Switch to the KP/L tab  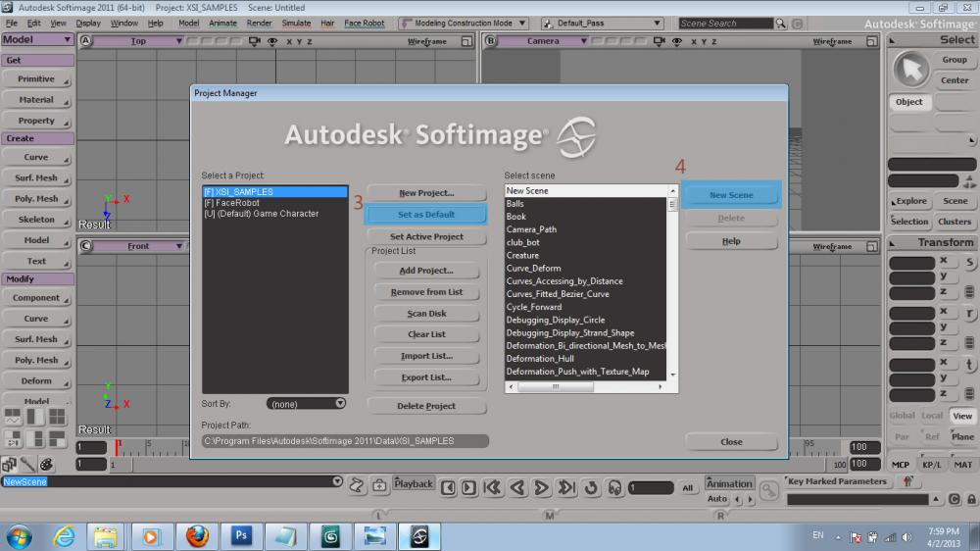click(932, 465)
